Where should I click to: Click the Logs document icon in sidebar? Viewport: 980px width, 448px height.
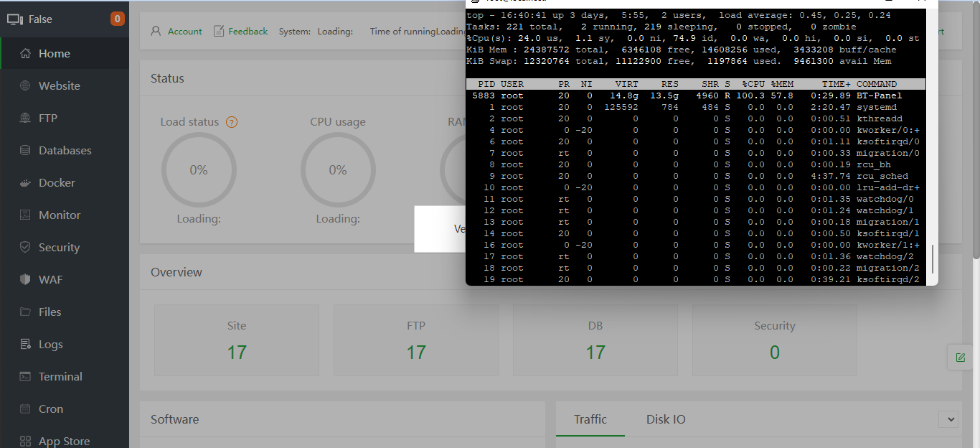(x=25, y=345)
